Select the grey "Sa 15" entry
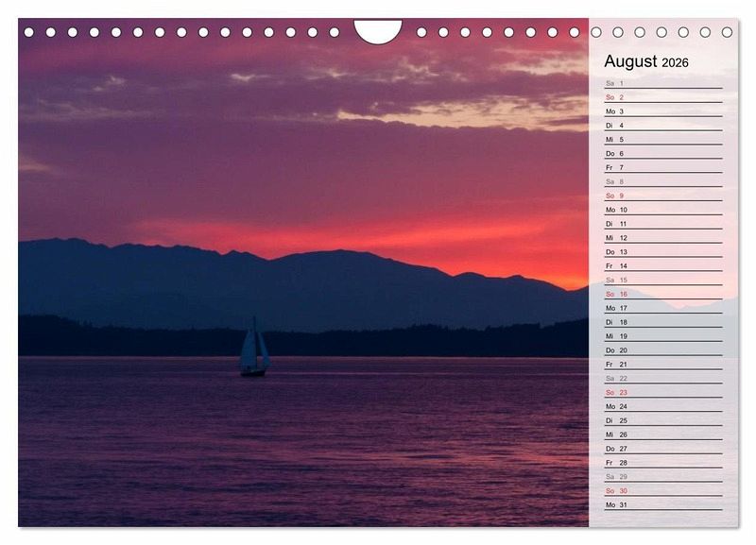 pyautogui.click(x=663, y=280)
